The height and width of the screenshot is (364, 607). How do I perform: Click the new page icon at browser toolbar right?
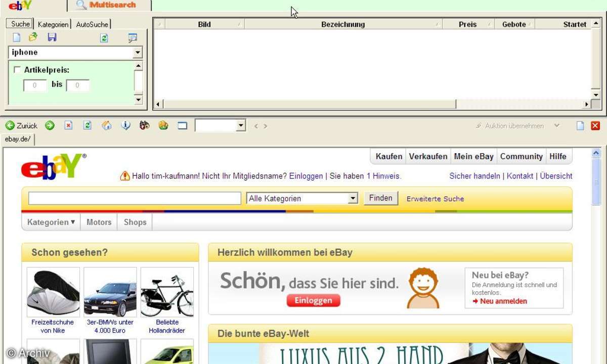581,126
